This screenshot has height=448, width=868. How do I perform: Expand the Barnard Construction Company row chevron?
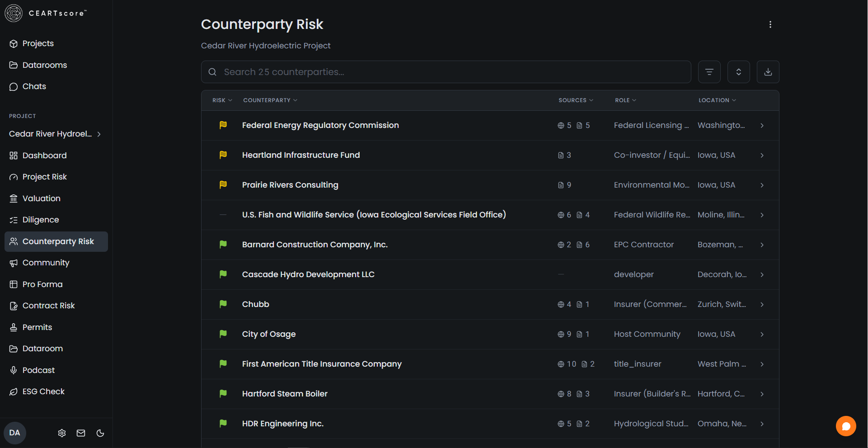762,245
